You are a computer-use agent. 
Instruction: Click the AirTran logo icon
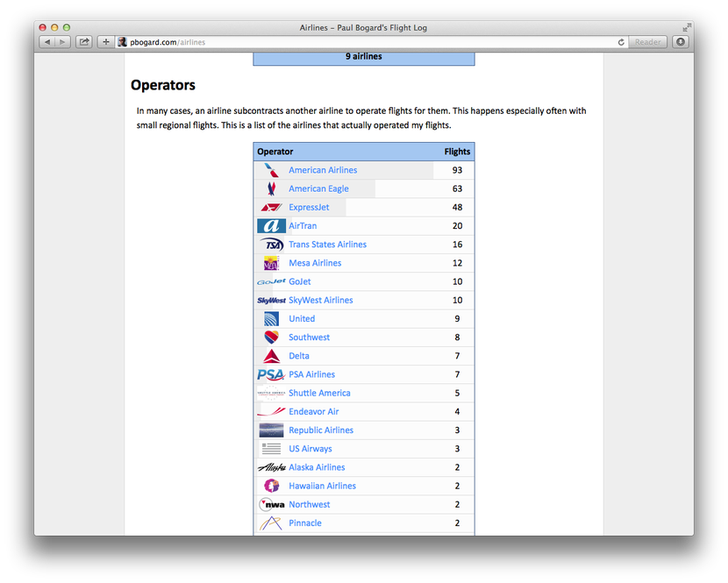(271, 226)
